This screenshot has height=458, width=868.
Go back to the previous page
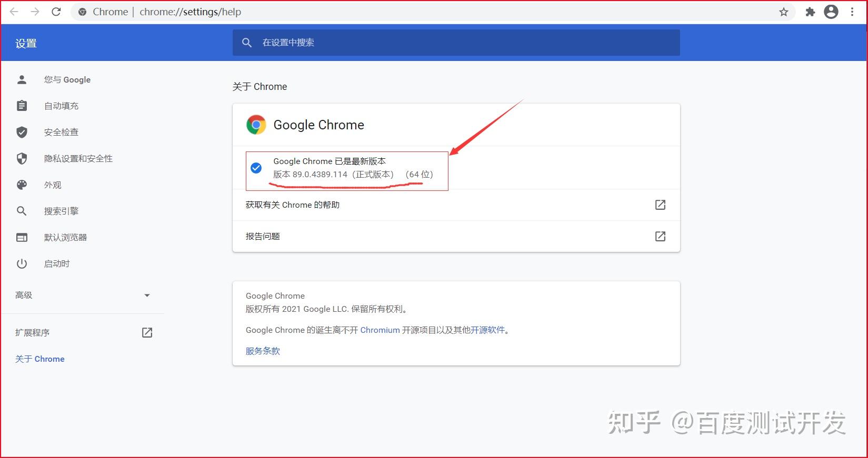[14, 12]
